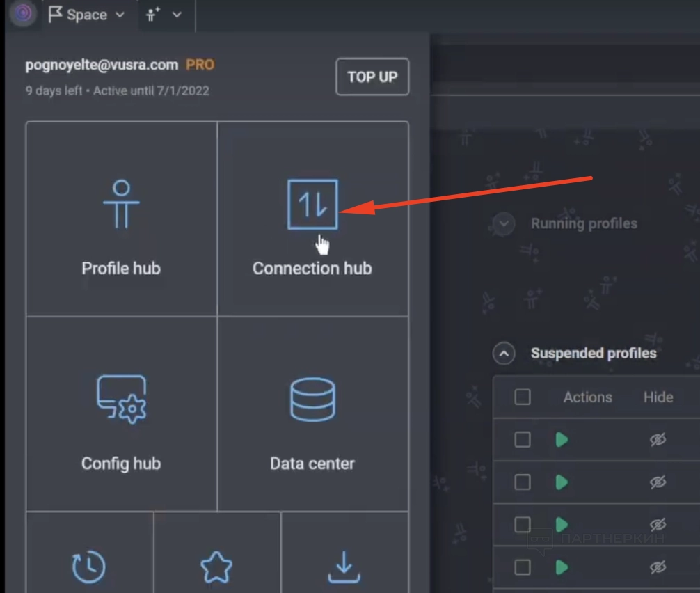Image resolution: width=700 pixels, height=593 pixels.
Task: Open the Space dropdown
Action: [86, 15]
